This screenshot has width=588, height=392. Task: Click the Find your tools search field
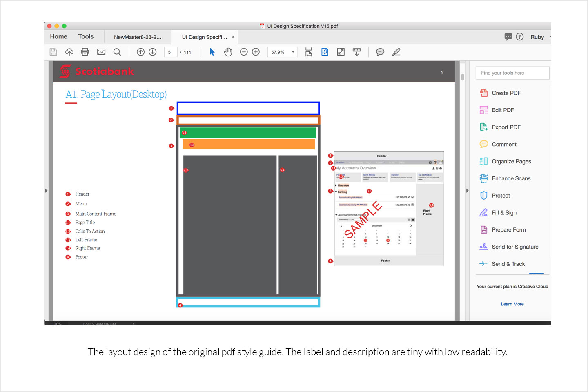click(x=512, y=73)
